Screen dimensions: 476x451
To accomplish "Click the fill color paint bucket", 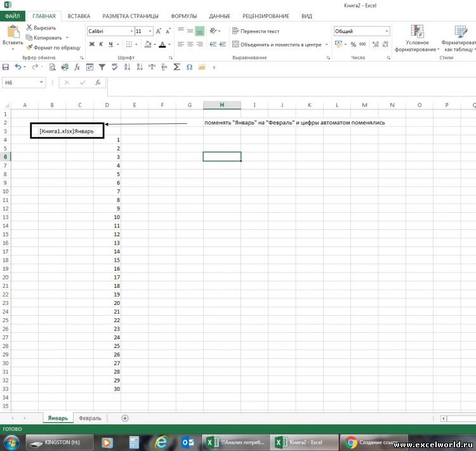I will coord(148,44).
